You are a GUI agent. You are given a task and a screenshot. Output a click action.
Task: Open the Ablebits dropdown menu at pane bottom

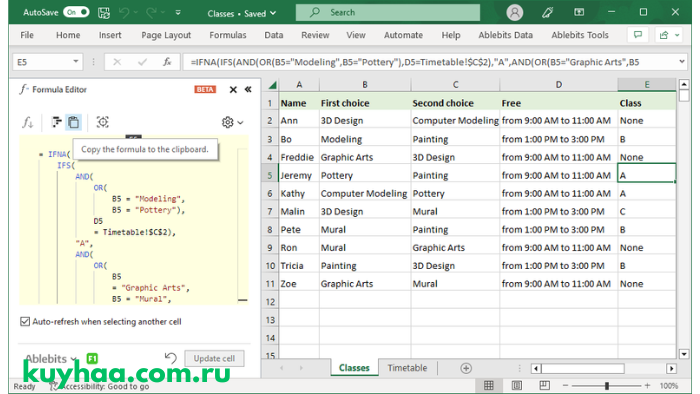(50, 359)
